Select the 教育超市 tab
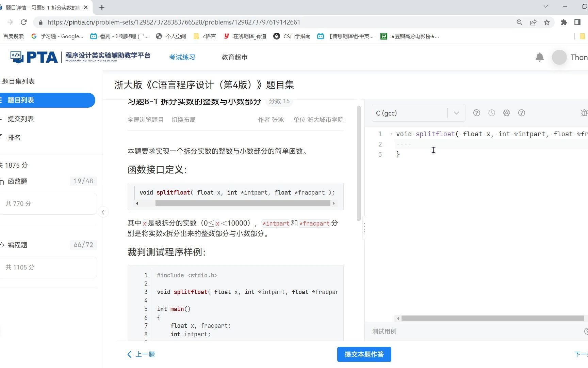Viewport: 588px width, 368px height. (x=234, y=57)
